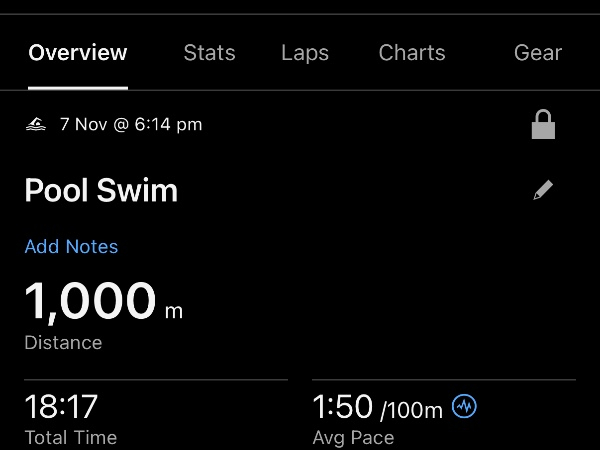The image size is (600, 450).
Task: Select the Gear tab
Action: 538,53
